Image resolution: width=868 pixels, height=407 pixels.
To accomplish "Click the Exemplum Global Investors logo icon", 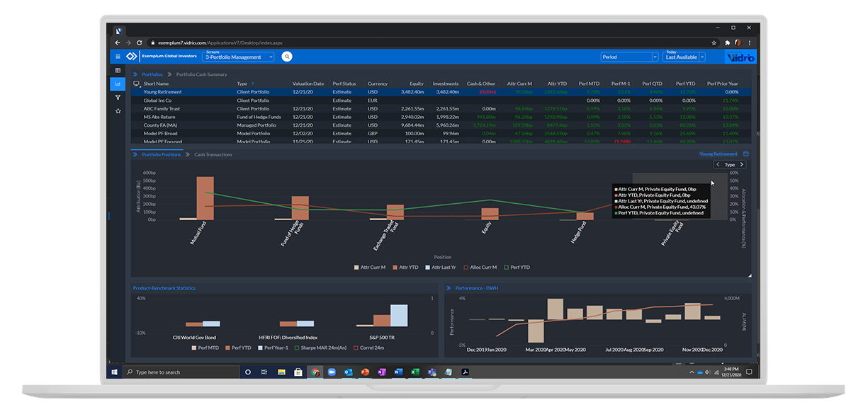I will coord(131,57).
